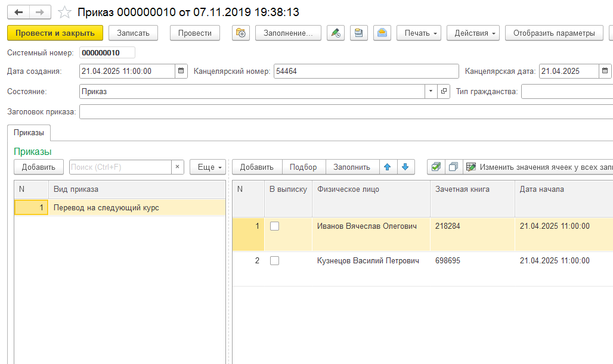
Task: Click the back navigation arrow
Action: 18,12
